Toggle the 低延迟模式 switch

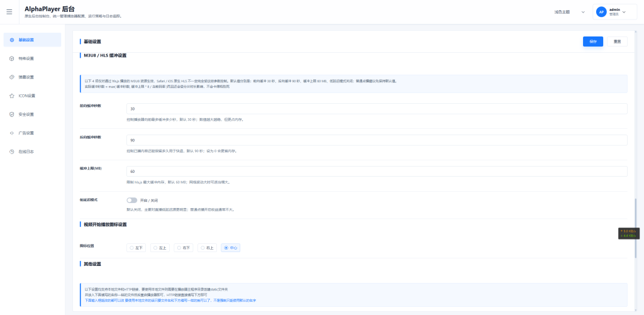[x=132, y=200]
